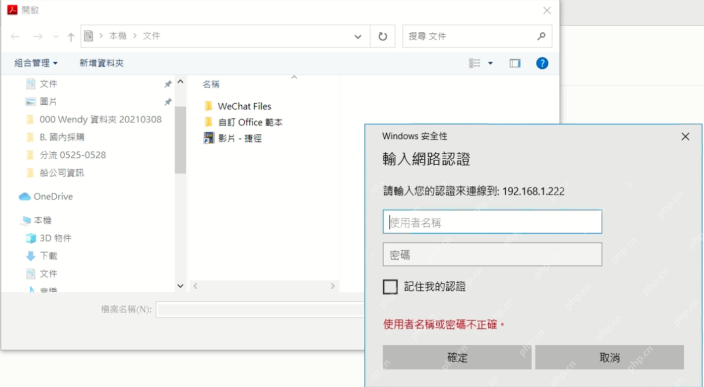Image resolution: width=704 pixels, height=387 pixels.
Task: Go forward in the Open dialog
Action: pos(38,36)
